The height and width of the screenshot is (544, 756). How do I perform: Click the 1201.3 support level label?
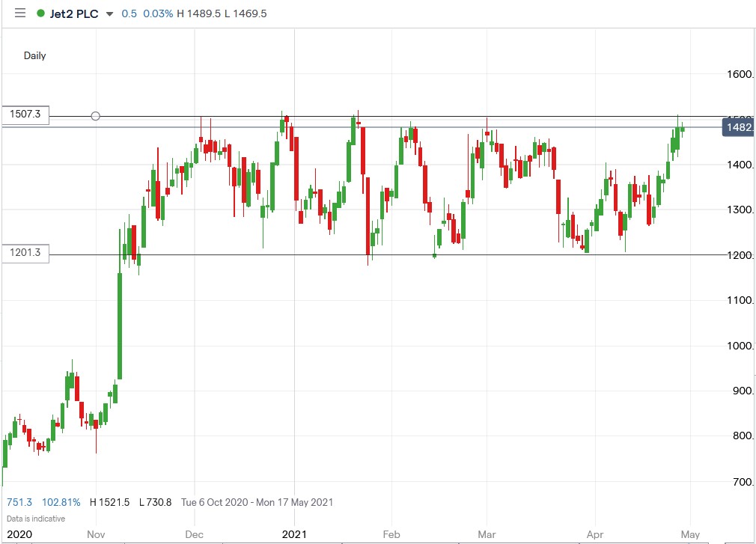tap(25, 253)
